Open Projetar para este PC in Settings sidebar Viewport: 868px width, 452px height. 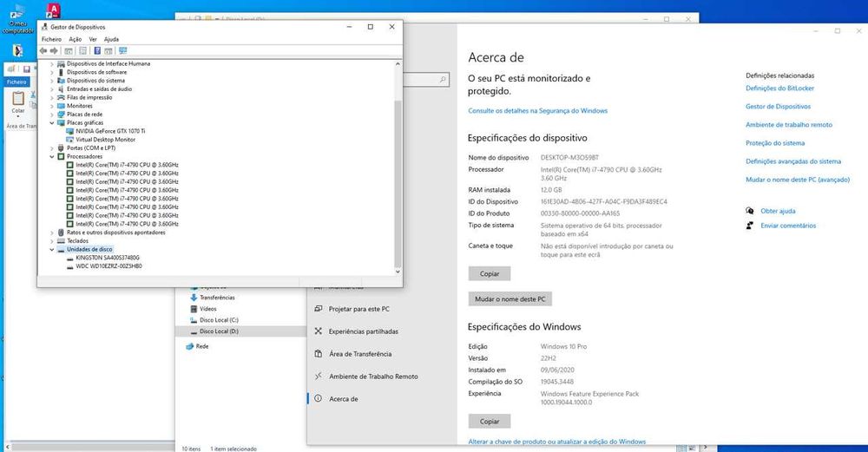[358, 309]
